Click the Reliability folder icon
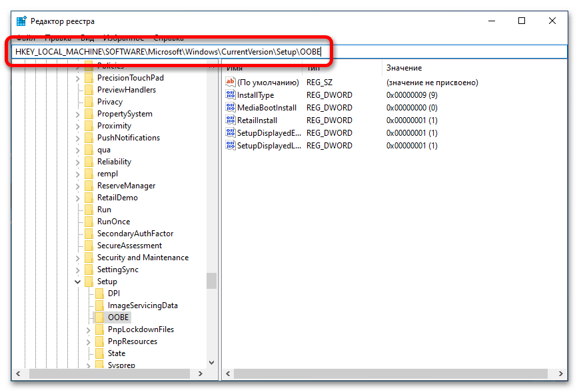The width and height of the screenshot is (579, 392). pyautogui.click(x=89, y=162)
